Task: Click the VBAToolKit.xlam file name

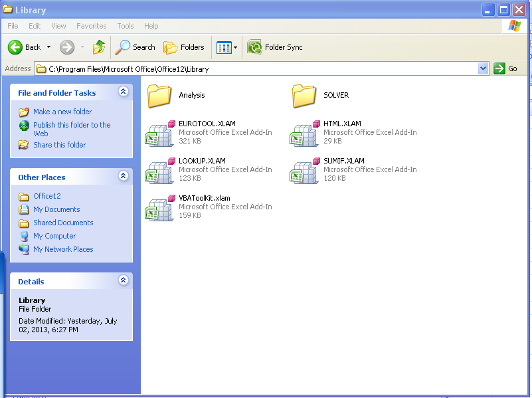Action: coord(205,198)
